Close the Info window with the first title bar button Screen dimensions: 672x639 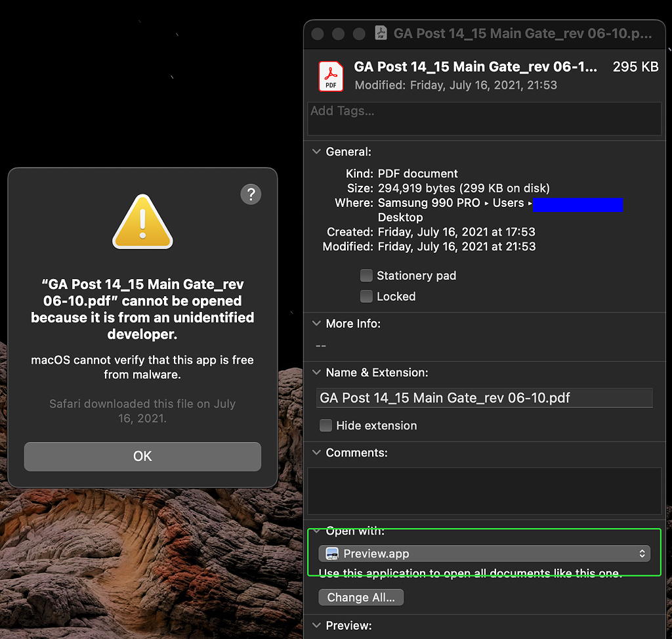pos(318,34)
